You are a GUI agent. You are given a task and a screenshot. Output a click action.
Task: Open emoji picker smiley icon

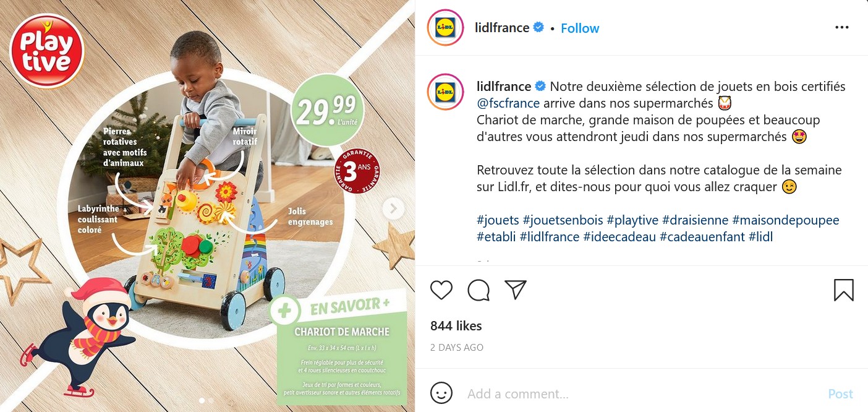click(441, 393)
